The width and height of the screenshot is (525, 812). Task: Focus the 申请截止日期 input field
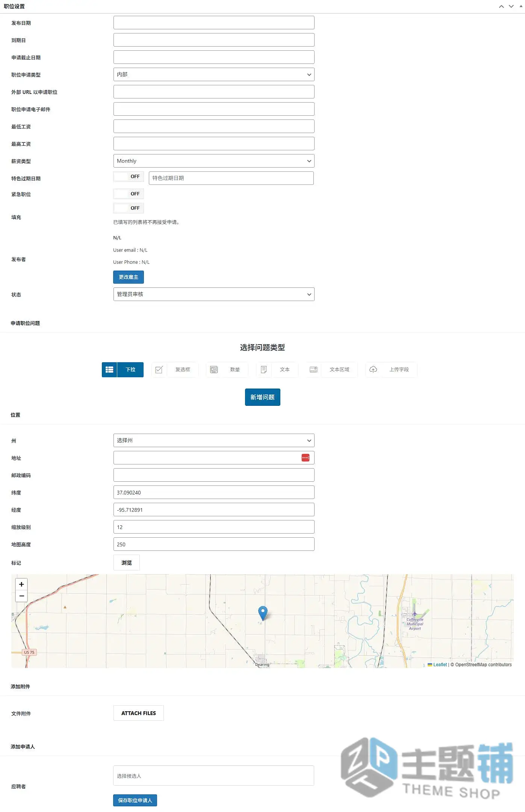(214, 57)
